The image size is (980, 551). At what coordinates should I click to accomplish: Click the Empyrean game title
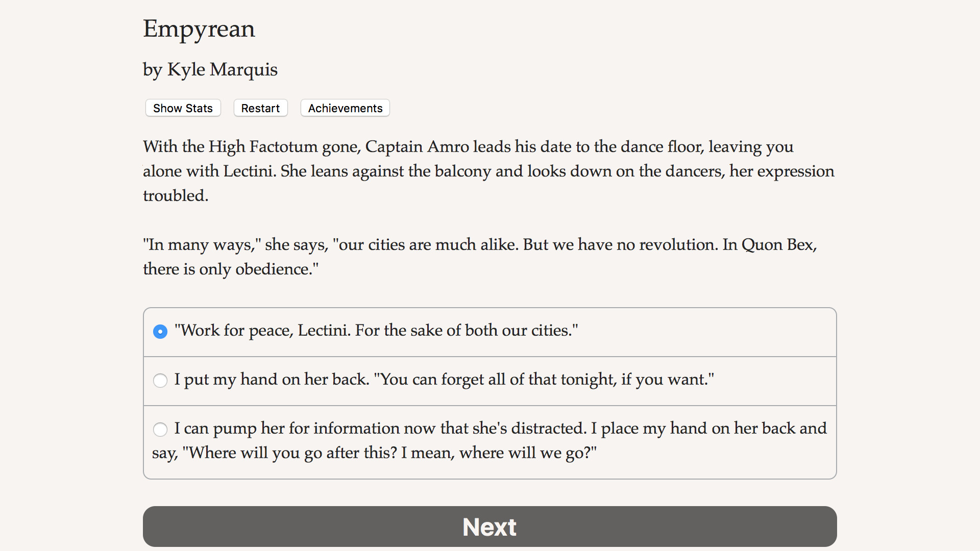tap(199, 29)
